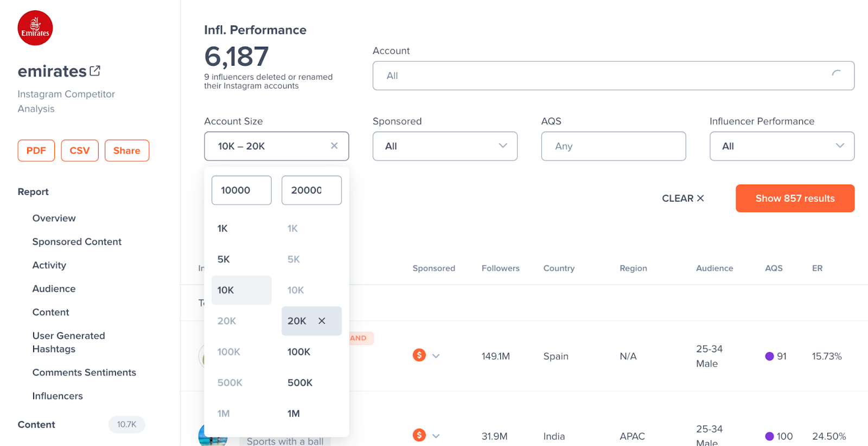Open Content report section under Report
Viewport: 868px width, 446px height.
click(51, 312)
